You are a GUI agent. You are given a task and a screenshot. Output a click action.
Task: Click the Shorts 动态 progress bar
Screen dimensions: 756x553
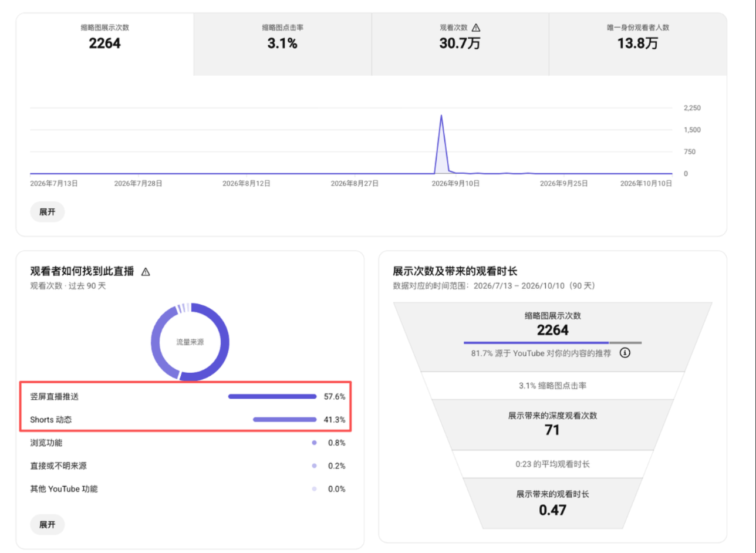click(285, 420)
